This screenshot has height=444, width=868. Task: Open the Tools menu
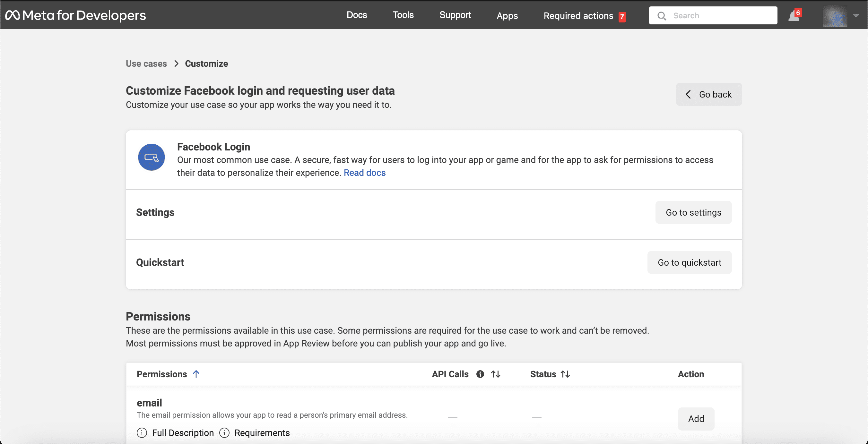(403, 15)
